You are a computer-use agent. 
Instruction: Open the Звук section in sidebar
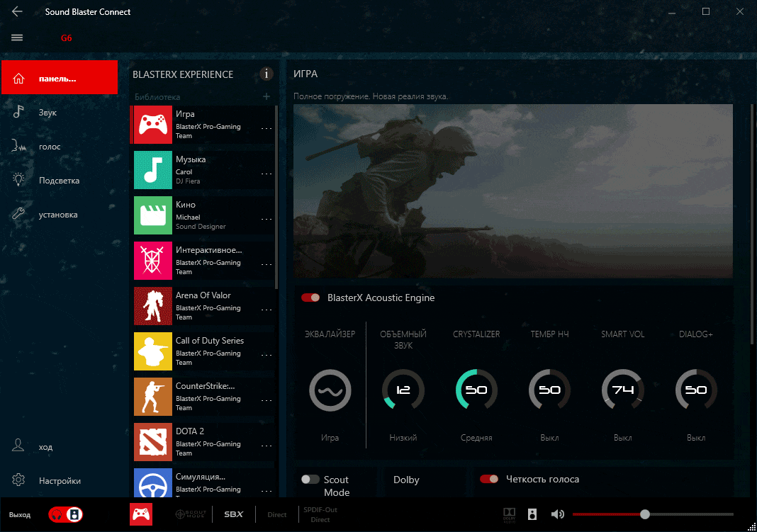(x=47, y=113)
